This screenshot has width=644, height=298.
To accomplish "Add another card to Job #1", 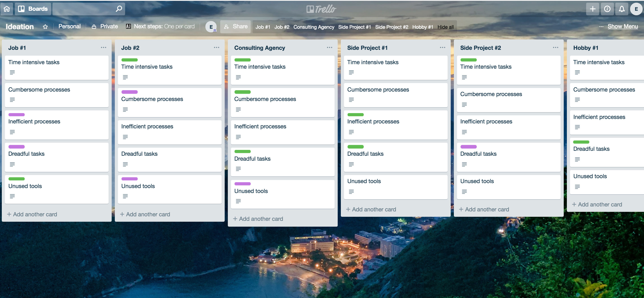I will coord(32,214).
